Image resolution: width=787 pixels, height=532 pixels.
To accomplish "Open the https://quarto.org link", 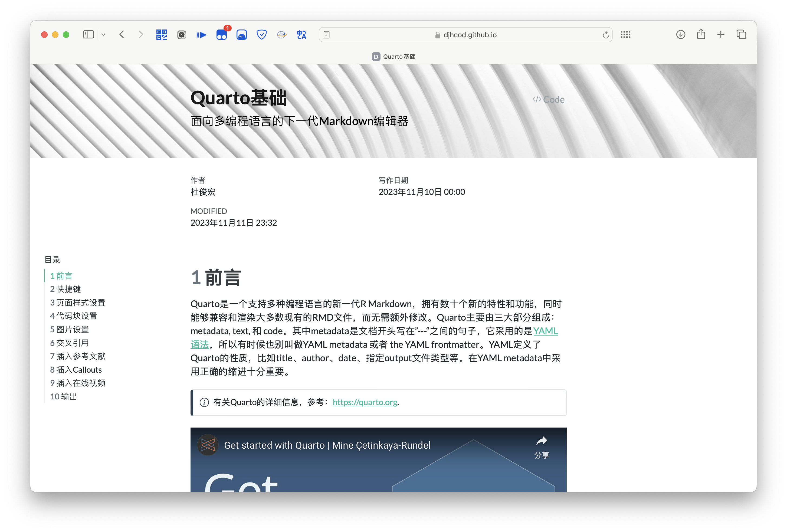I will pos(365,402).
